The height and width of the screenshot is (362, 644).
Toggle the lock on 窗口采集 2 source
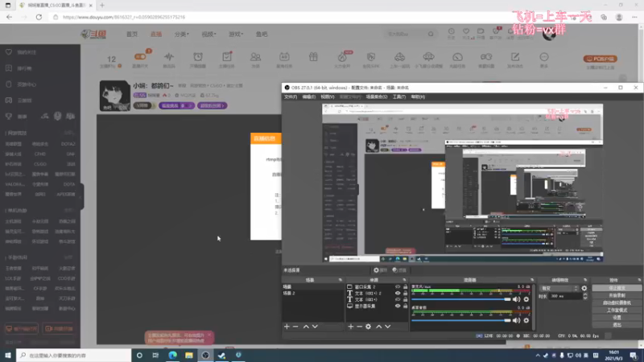coord(405,287)
